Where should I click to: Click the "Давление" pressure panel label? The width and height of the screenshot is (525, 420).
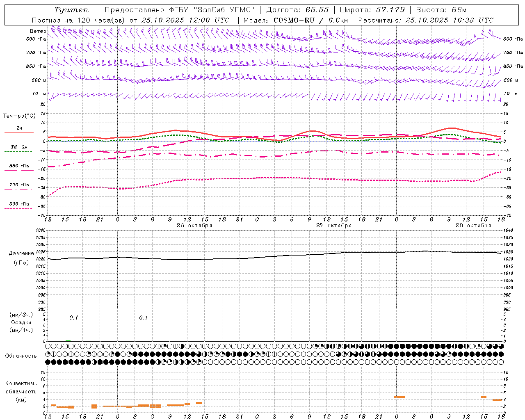pyautogui.click(x=21, y=253)
